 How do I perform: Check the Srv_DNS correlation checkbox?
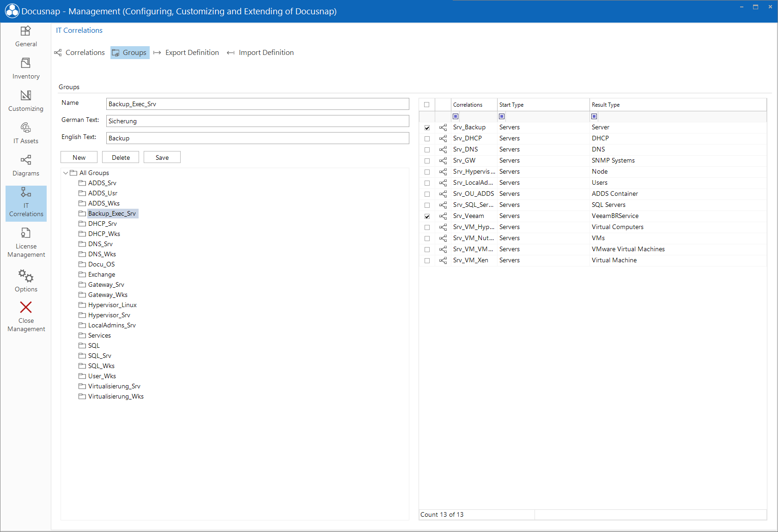coord(427,150)
